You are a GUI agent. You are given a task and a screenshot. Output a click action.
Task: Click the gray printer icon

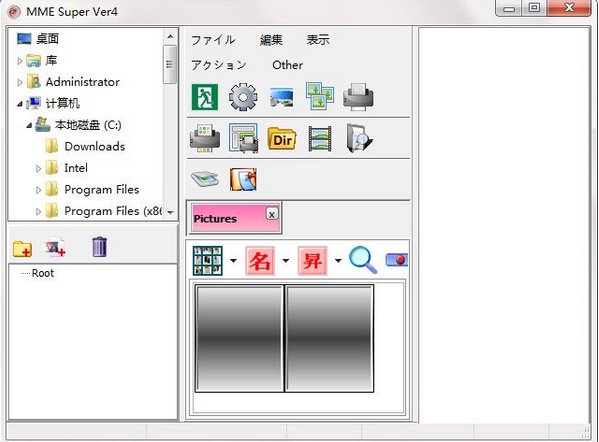(358, 97)
